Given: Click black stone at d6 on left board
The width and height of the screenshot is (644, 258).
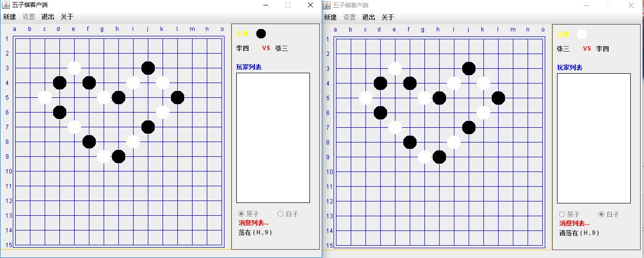Looking at the screenshot, I should (x=59, y=112).
